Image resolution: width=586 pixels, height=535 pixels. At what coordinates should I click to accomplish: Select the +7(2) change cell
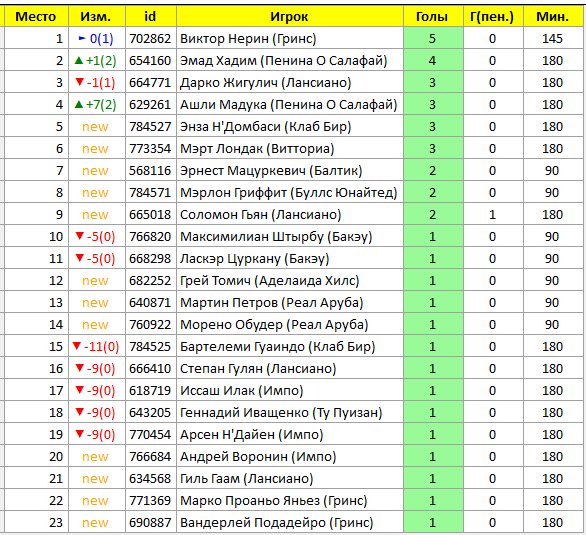coord(97,104)
